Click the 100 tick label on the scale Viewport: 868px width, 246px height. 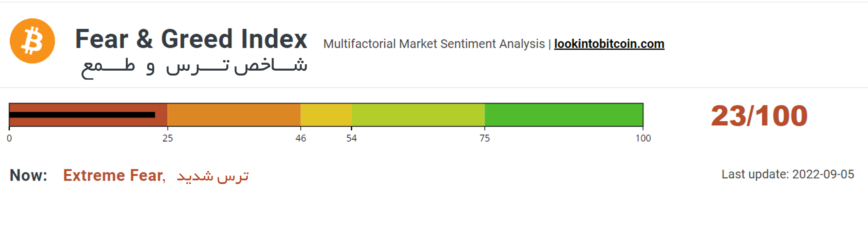(x=643, y=138)
